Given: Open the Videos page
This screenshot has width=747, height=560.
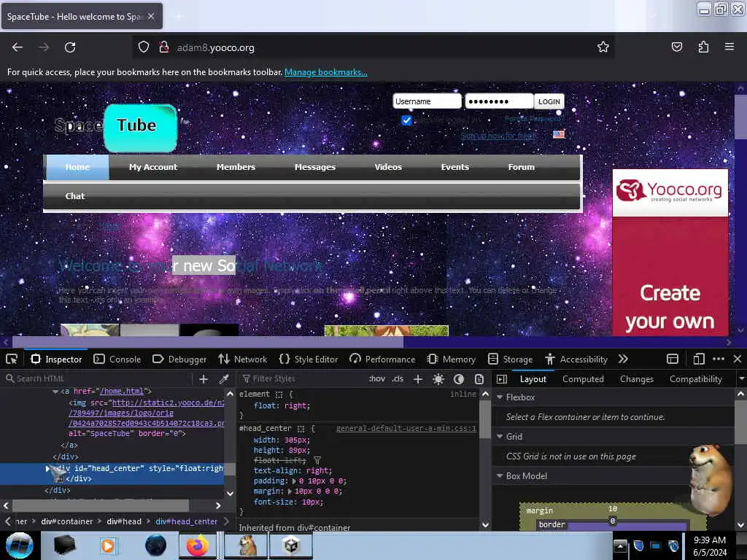Looking at the screenshot, I should tap(388, 167).
